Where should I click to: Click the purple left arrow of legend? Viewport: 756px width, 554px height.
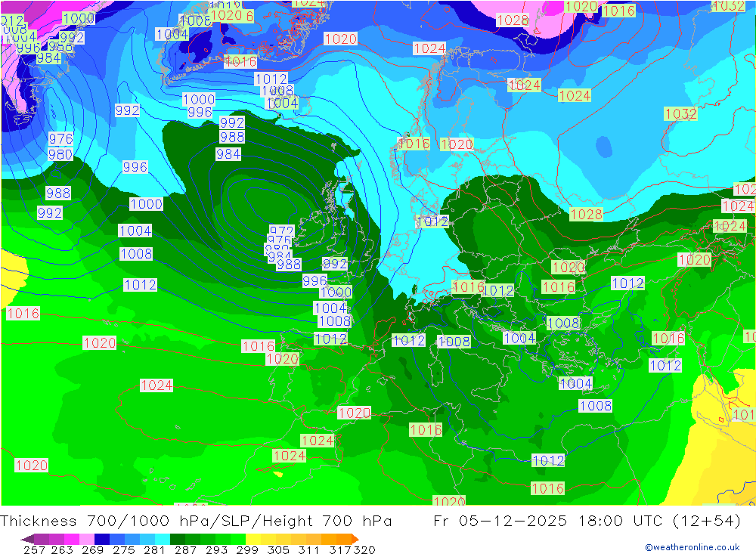pos(27,539)
